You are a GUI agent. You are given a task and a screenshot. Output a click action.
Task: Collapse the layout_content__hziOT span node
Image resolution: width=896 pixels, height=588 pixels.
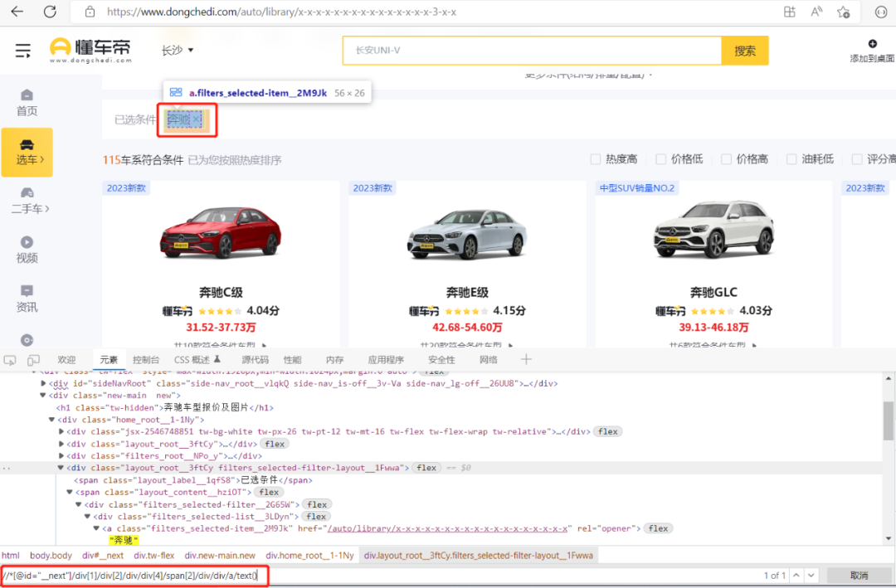(70, 492)
